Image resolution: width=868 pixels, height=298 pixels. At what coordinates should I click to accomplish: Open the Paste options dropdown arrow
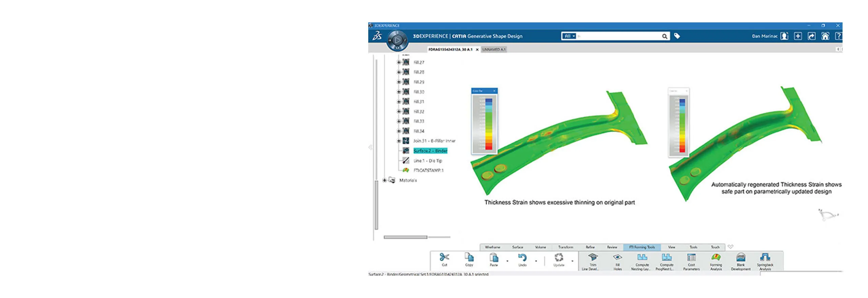[507, 261]
